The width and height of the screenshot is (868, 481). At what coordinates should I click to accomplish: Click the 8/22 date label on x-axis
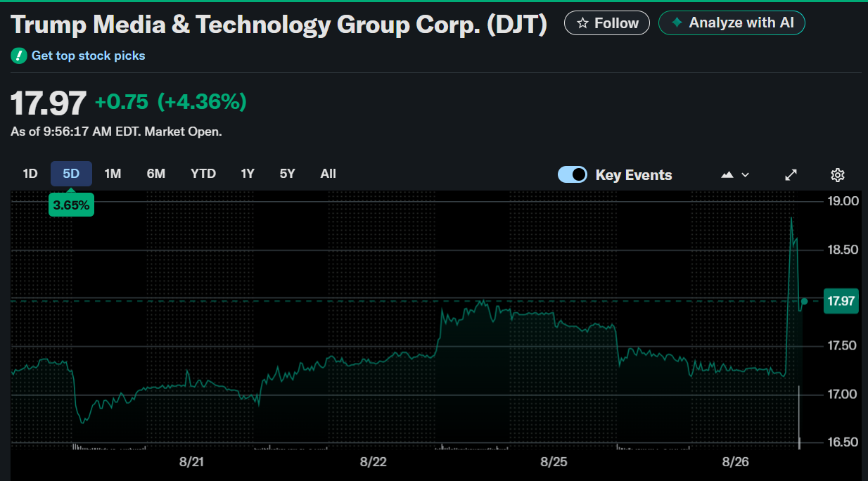(x=374, y=462)
